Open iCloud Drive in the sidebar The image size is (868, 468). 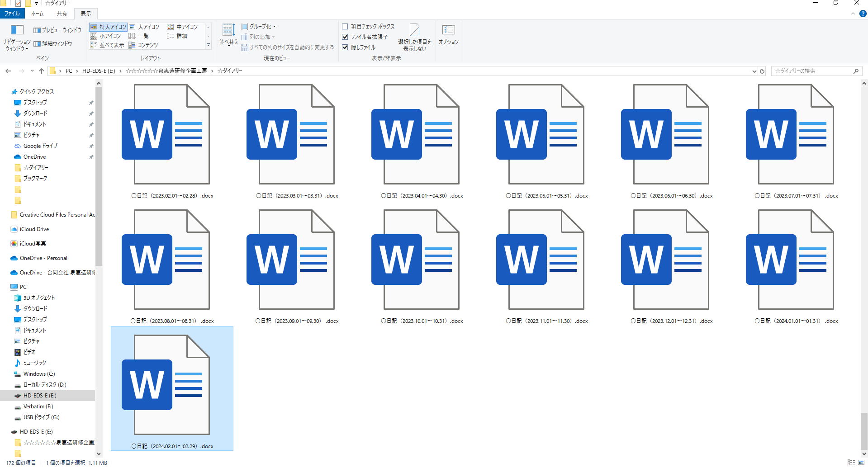[34, 229]
